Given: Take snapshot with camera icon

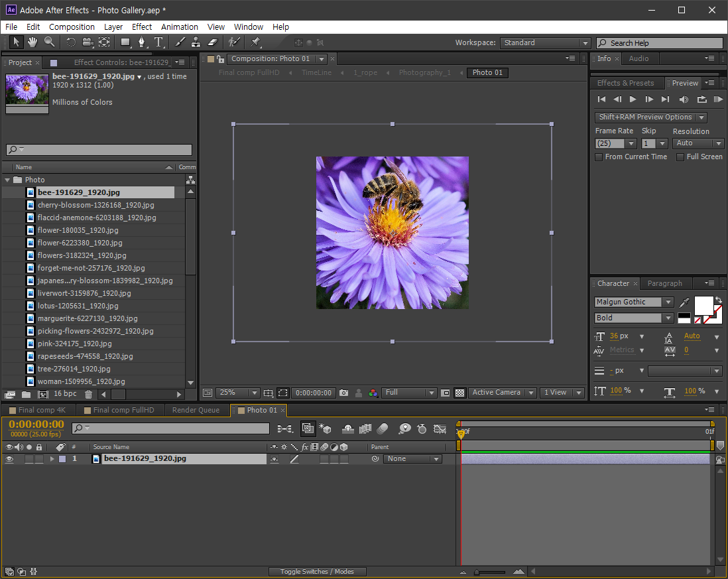Looking at the screenshot, I should 343,393.
